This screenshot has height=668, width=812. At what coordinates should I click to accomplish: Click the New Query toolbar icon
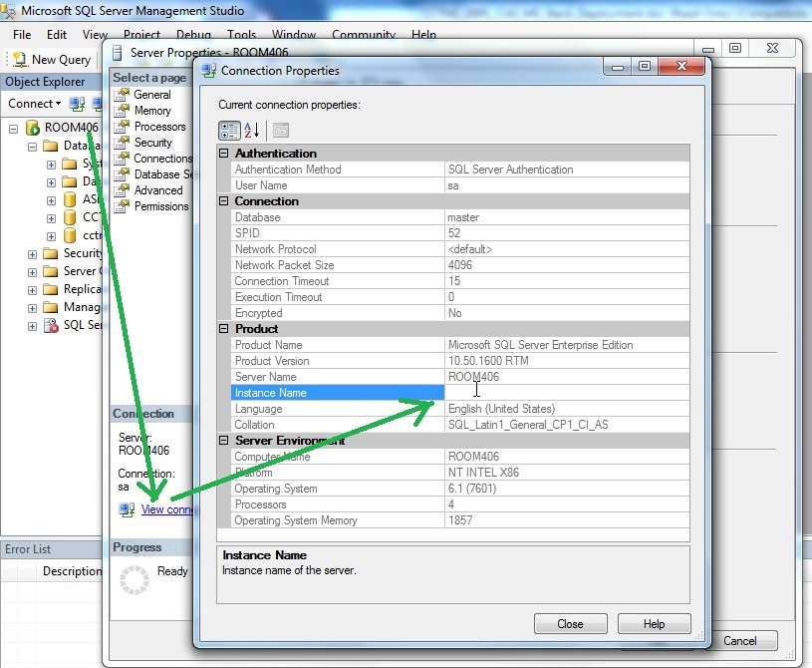coord(20,60)
